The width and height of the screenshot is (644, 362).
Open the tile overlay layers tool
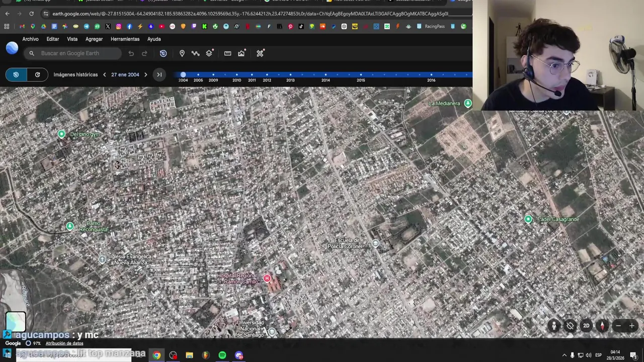pyautogui.click(x=210, y=53)
